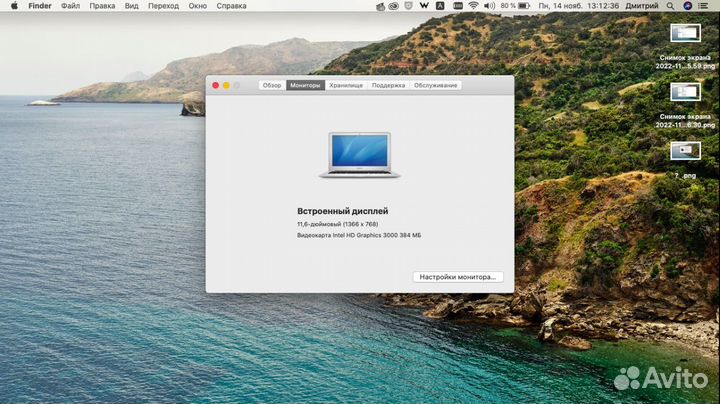
Task: Open the Дмитрий user menu
Action: pyautogui.click(x=641, y=6)
